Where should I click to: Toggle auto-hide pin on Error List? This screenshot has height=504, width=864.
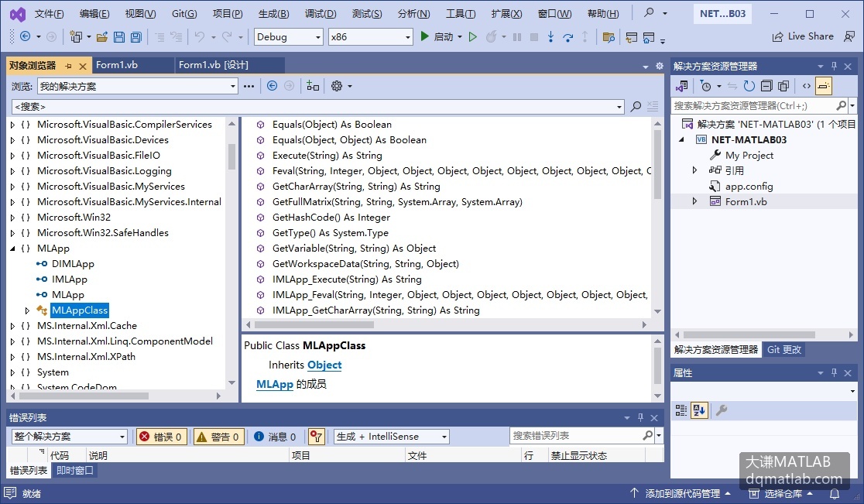point(640,417)
